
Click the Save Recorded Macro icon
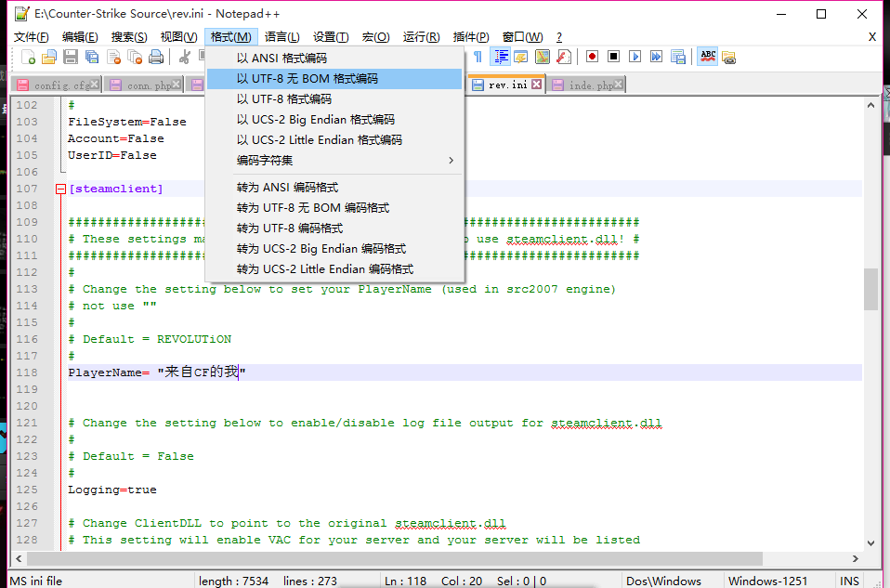(677, 57)
